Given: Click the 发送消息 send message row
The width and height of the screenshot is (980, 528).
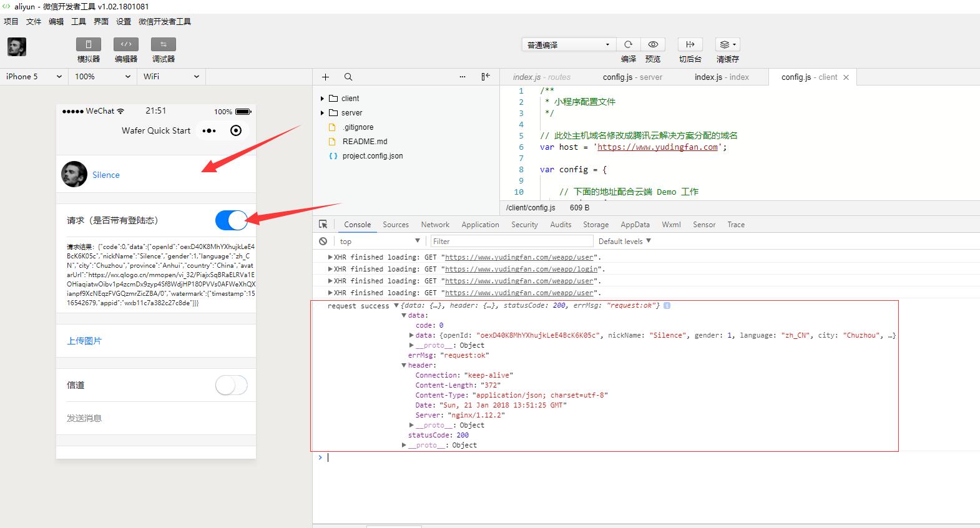Looking at the screenshot, I should click(x=156, y=418).
